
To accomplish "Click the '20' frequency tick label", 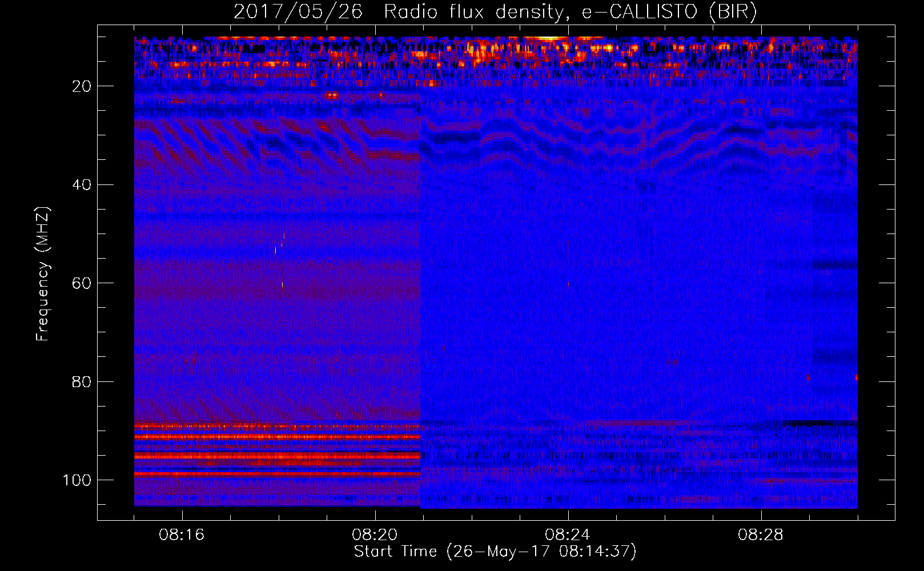I will pyautogui.click(x=82, y=86).
